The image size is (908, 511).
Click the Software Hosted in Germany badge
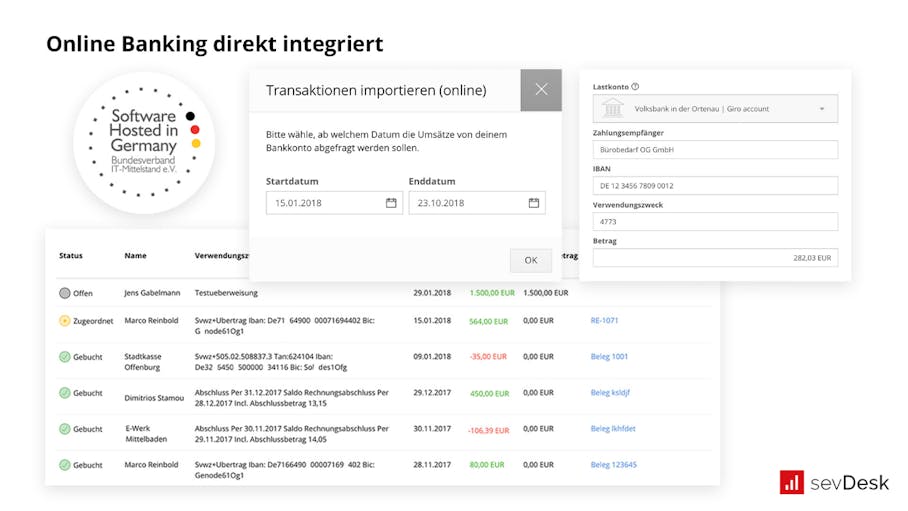point(144,143)
